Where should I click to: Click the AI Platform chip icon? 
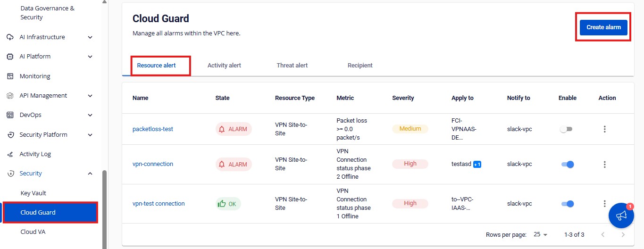(x=10, y=57)
